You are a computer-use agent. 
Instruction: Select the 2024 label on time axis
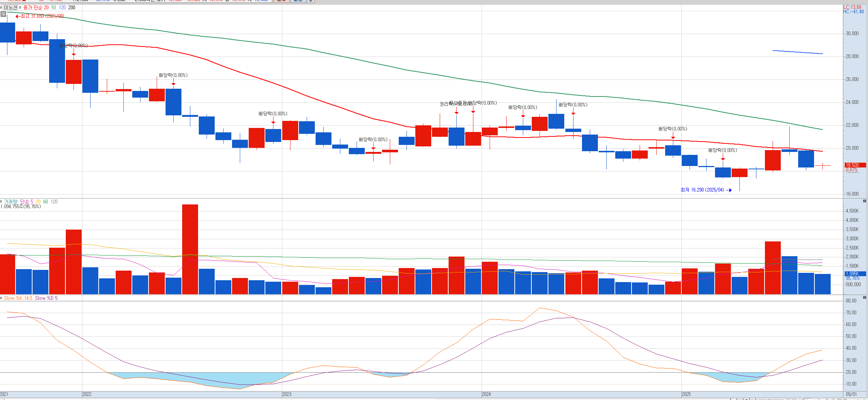tap(486, 394)
